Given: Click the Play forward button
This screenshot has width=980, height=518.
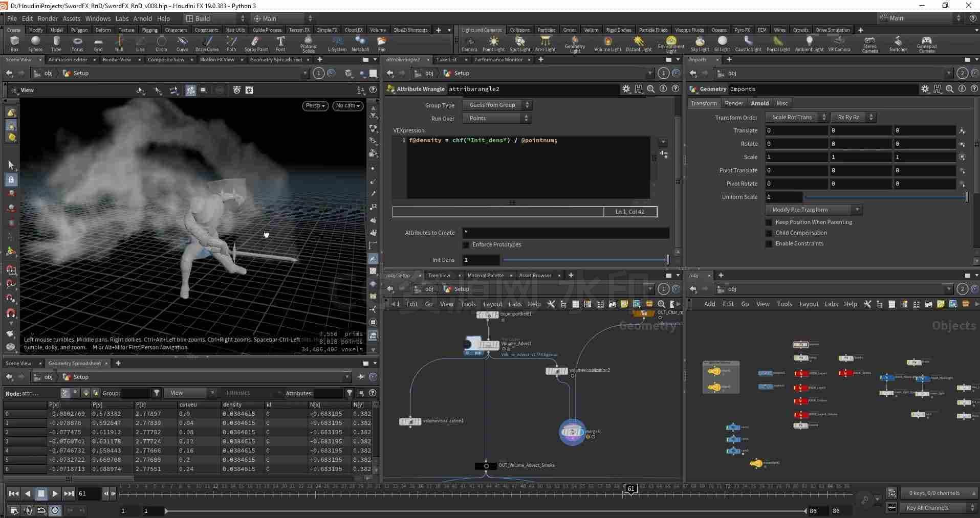Looking at the screenshot, I should (55, 493).
